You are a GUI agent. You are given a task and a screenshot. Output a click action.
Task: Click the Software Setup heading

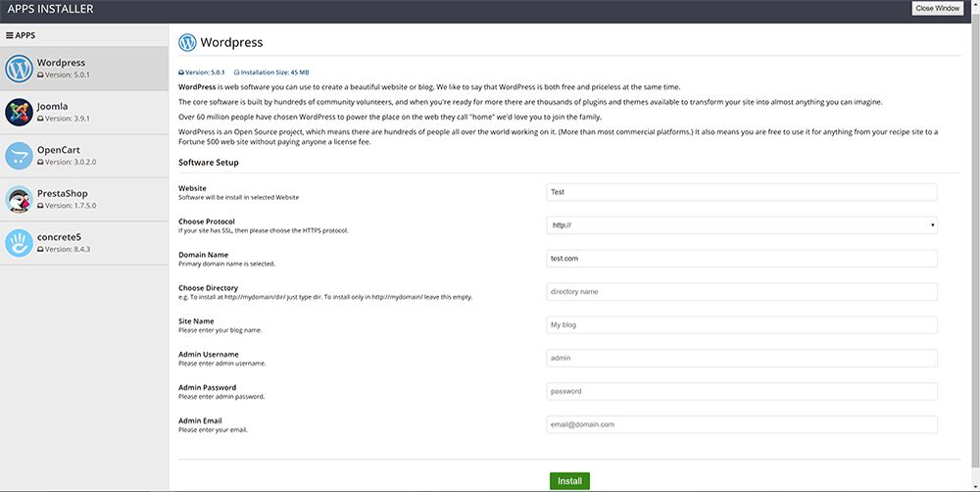click(x=208, y=163)
